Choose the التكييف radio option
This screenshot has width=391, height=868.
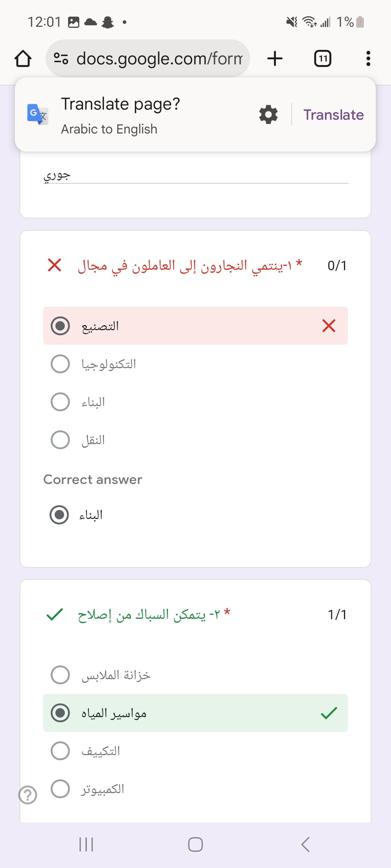(60, 751)
